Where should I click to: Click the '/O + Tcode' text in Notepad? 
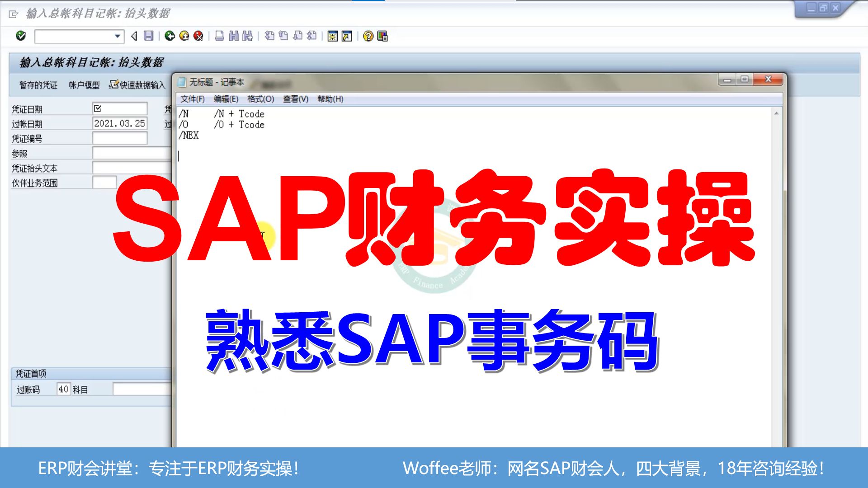(x=239, y=125)
